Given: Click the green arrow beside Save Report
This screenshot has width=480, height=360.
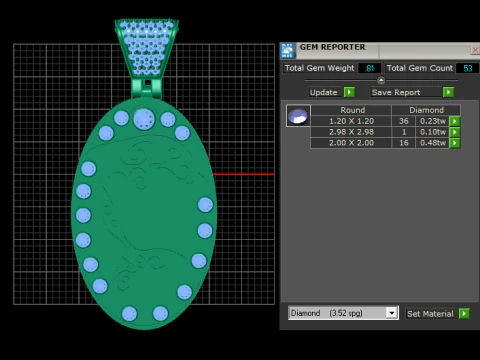Looking at the screenshot, I should coord(448,92).
